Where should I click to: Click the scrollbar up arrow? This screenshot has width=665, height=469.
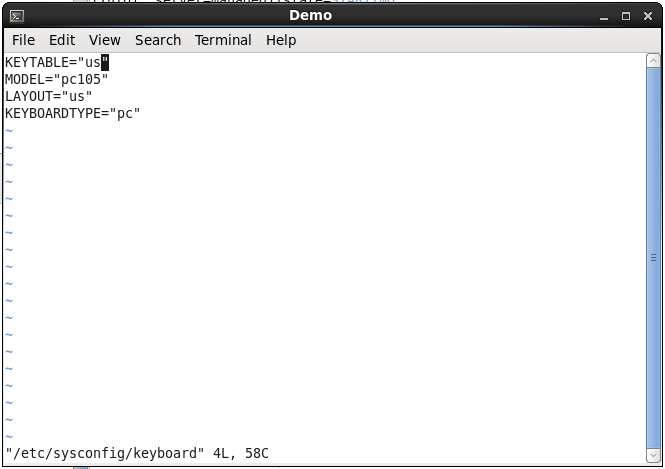654,61
